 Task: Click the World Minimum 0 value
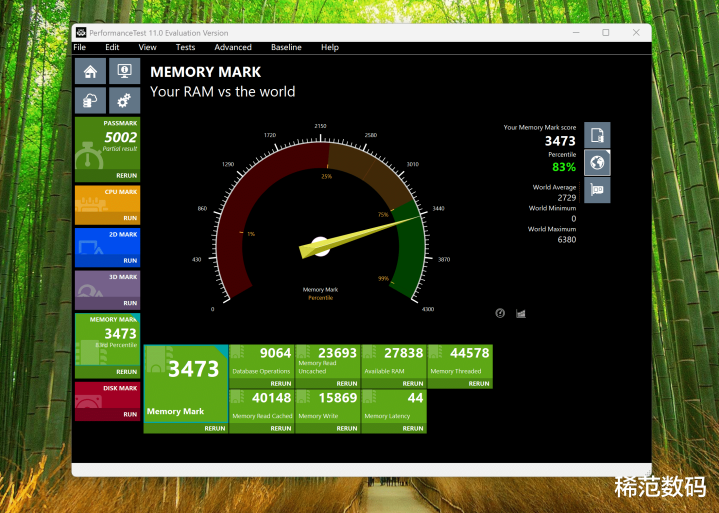573,219
